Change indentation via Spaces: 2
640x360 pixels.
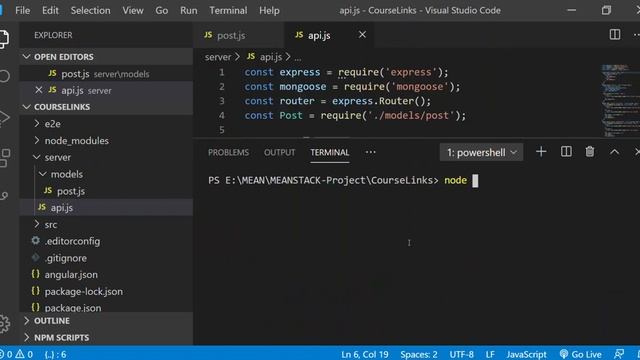[419, 354]
